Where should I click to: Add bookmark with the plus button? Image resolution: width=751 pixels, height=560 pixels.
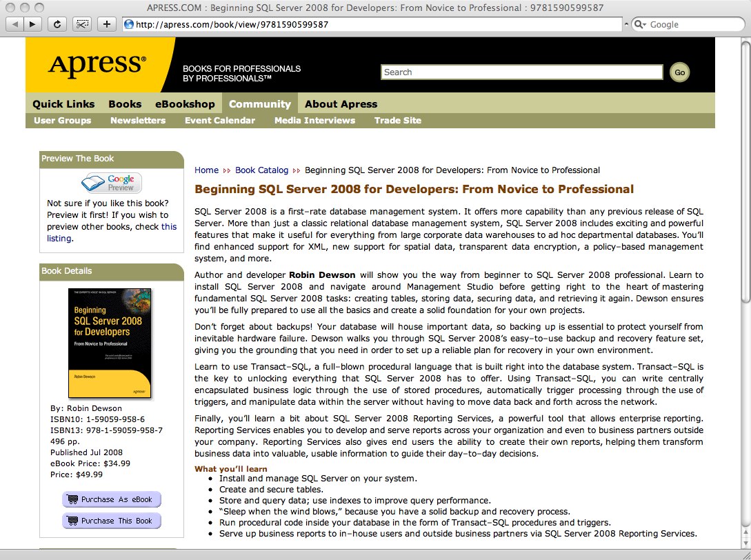click(106, 24)
